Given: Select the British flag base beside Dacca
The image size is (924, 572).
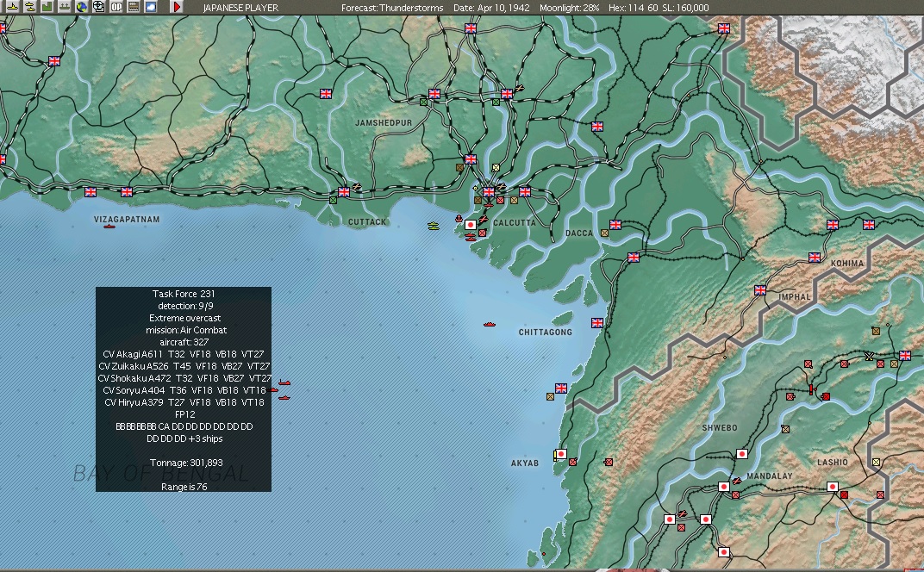Looking at the screenshot, I should click(615, 225).
